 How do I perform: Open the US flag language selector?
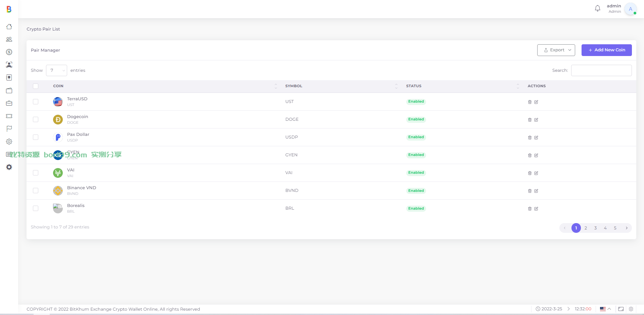click(605, 309)
